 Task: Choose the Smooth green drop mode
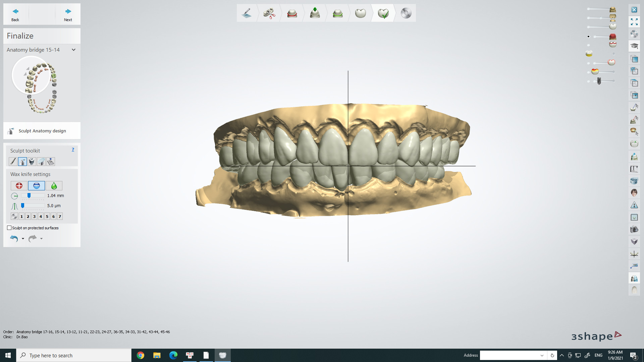tap(54, 186)
